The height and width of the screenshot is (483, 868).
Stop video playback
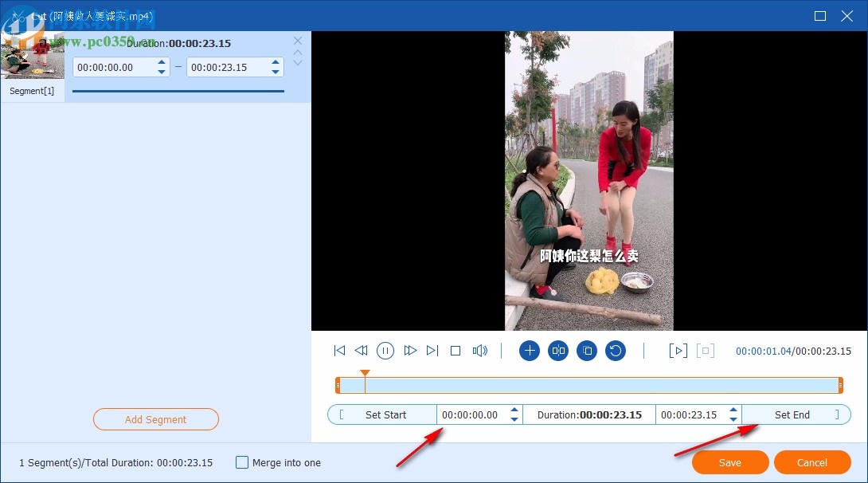[455, 351]
